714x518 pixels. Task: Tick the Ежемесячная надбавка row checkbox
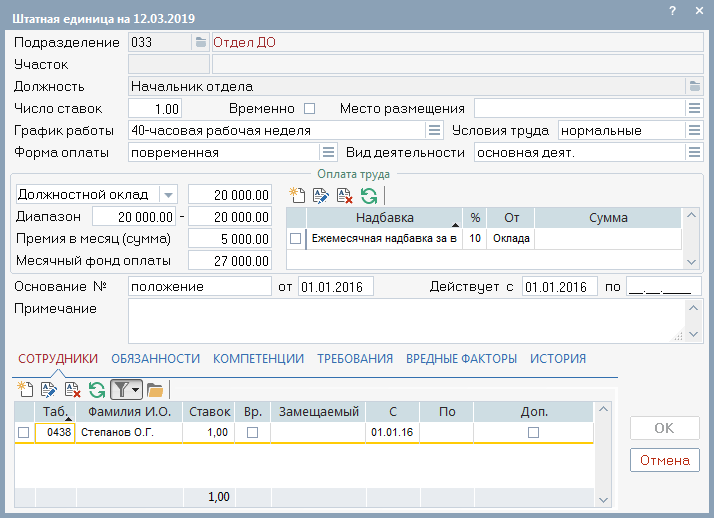296,238
